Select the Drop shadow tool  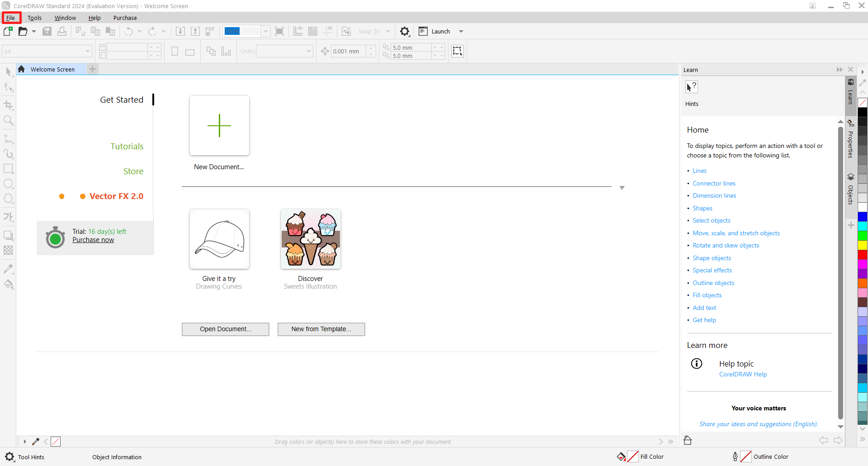[x=8, y=235]
